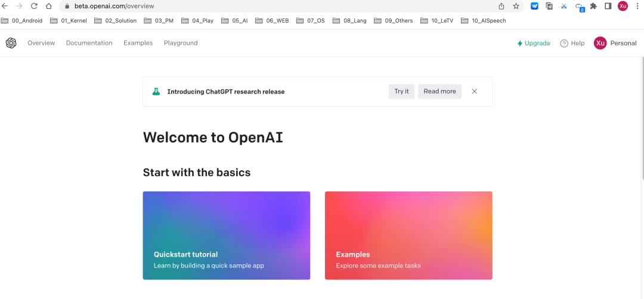The image size is (644, 299).
Task: Dismiss the ChatGPT research release banner
Action: pos(475,91)
